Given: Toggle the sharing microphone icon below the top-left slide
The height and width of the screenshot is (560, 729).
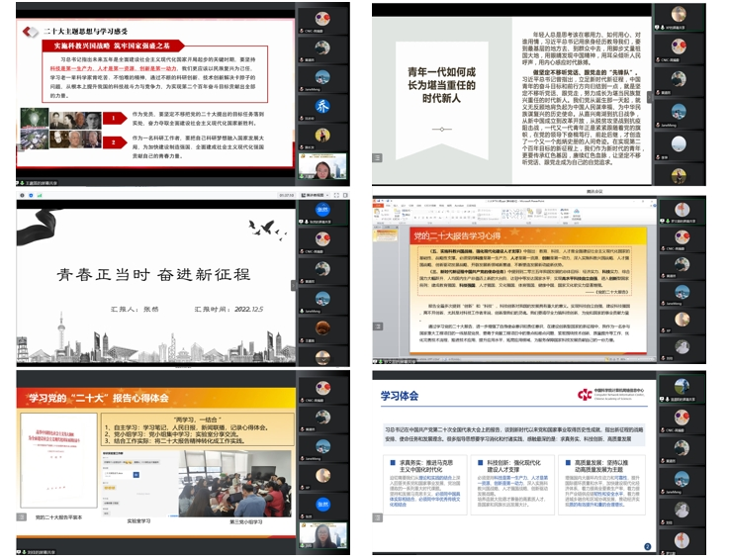Looking at the screenshot, I should [23, 182].
